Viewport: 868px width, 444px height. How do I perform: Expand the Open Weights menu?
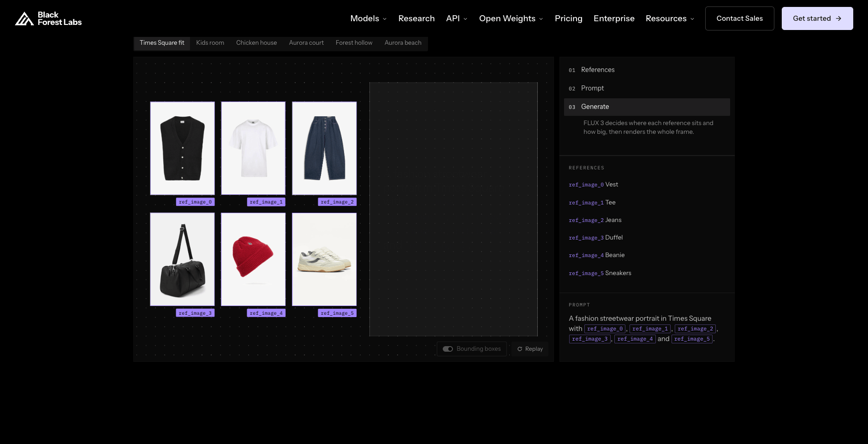[511, 18]
